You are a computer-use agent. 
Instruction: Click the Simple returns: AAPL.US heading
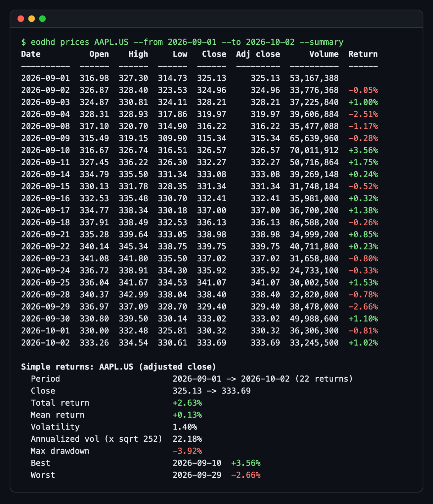tap(119, 367)
